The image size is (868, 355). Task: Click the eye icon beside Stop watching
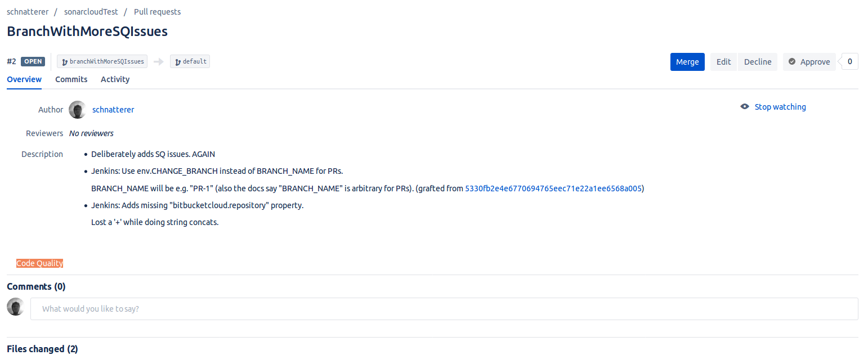point(745,107)
